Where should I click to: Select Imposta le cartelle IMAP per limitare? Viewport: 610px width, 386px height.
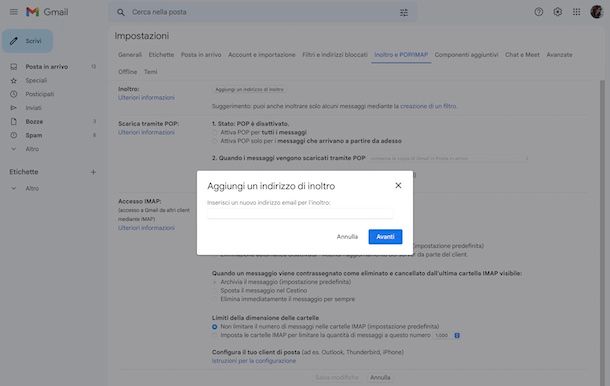pos(215,335)
